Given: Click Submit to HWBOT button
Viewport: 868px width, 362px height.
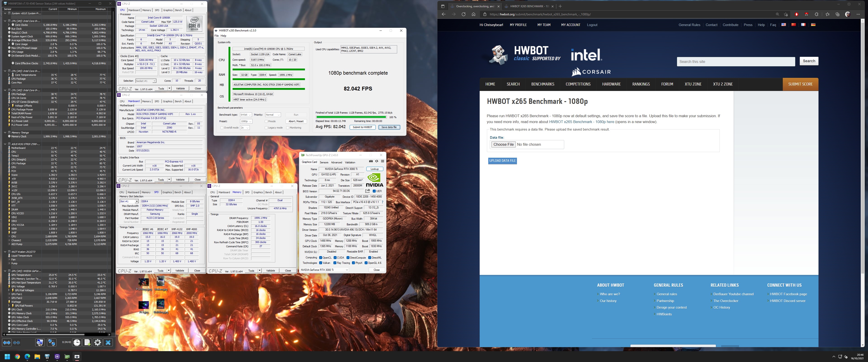Looking at the screenshot, I should 363,127.
